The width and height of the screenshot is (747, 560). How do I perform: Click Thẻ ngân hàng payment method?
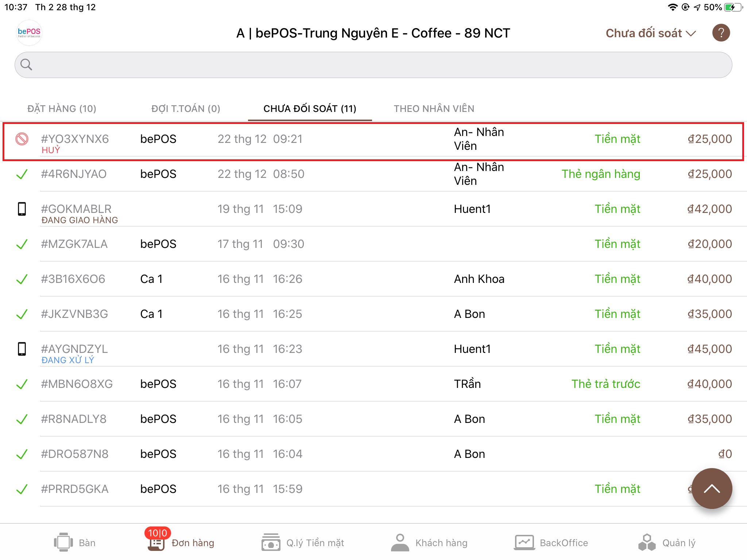pos(601,174)
